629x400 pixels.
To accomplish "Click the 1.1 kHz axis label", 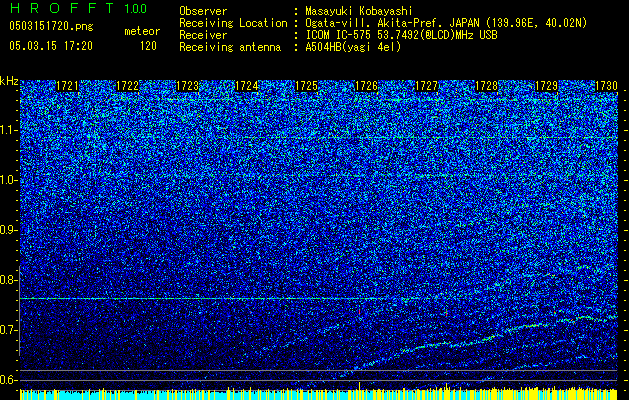I will (8, 130).
